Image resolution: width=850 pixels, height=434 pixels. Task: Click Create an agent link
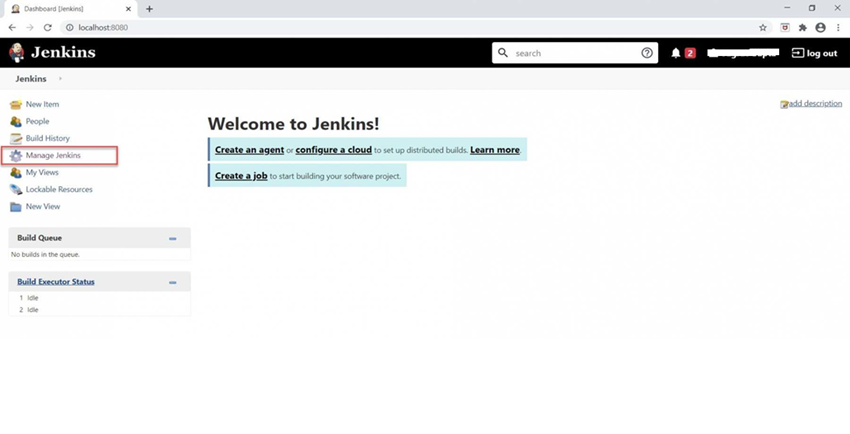tap(249, 150)
